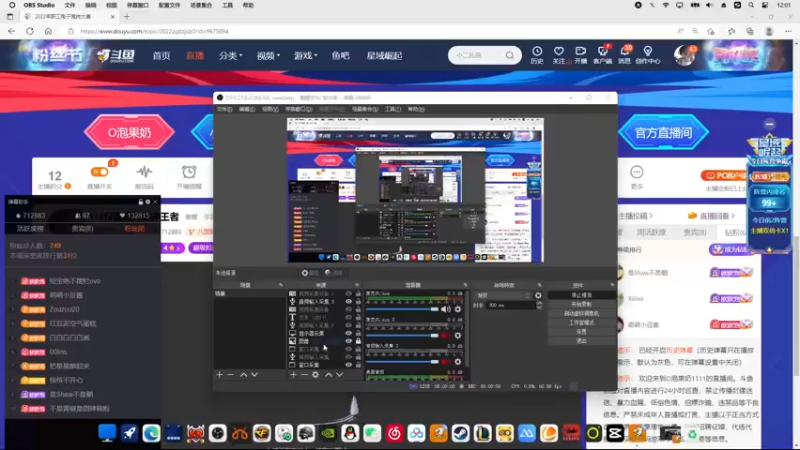Open danmu assistant panel settings gear
Viewport: 800px width, 450px height.
(x=148, y=202)
